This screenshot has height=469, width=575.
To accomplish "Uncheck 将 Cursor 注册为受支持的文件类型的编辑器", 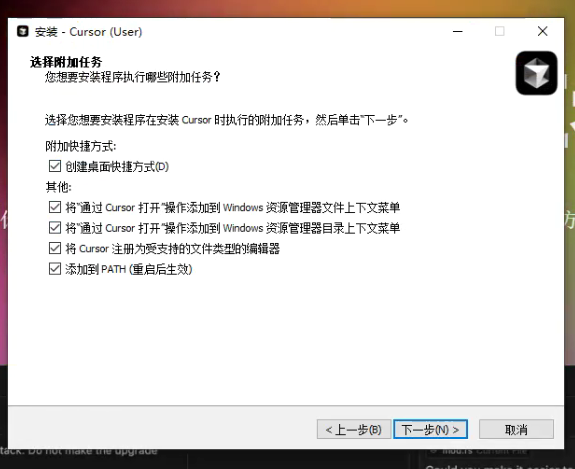I will click(55, 248).
